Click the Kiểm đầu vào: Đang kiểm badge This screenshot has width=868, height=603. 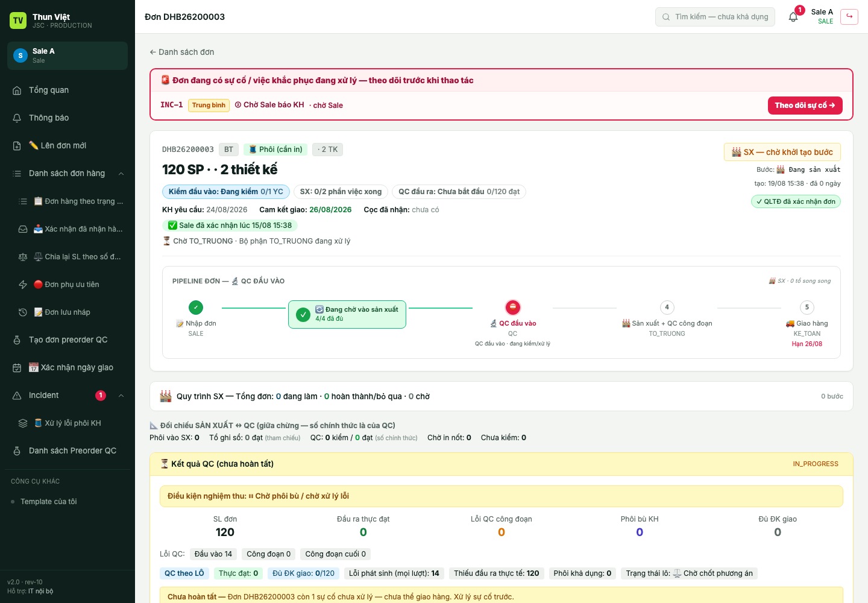point(226,192)
